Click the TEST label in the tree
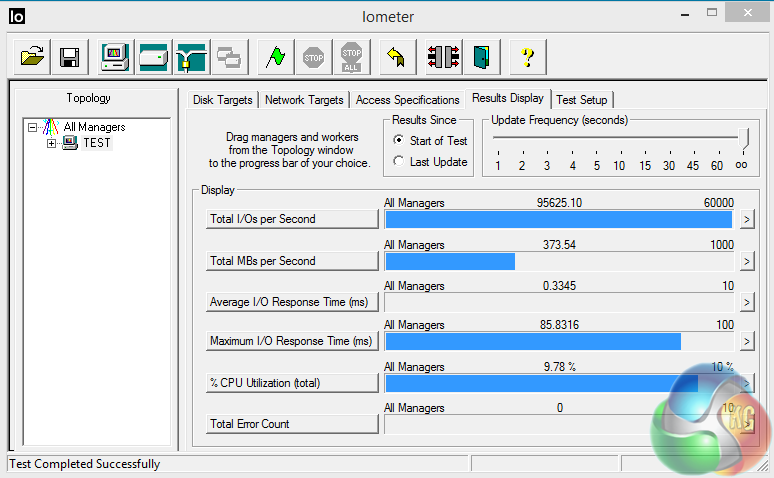774x478 pixels. [97, 143]
